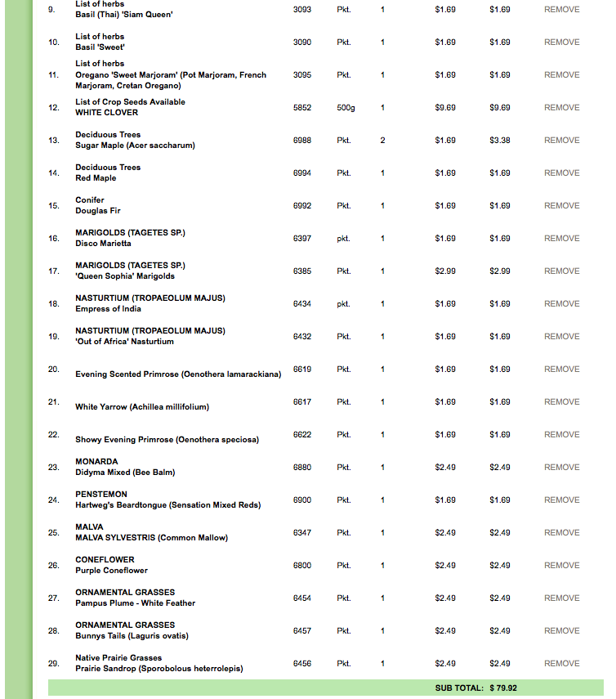The height and width of the screenshot is (699, 616).
Task: Remove Douglas Fir conifer item
Action: point(561,206)
